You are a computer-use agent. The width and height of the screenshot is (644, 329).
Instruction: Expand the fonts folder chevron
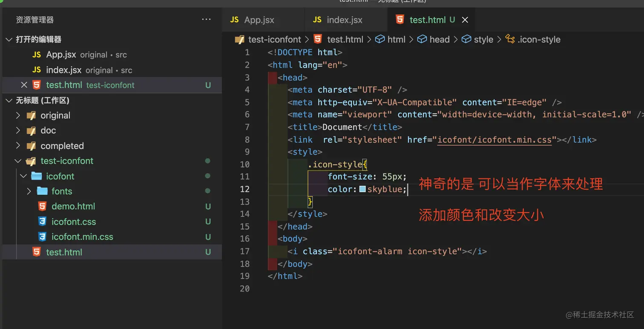29,191
